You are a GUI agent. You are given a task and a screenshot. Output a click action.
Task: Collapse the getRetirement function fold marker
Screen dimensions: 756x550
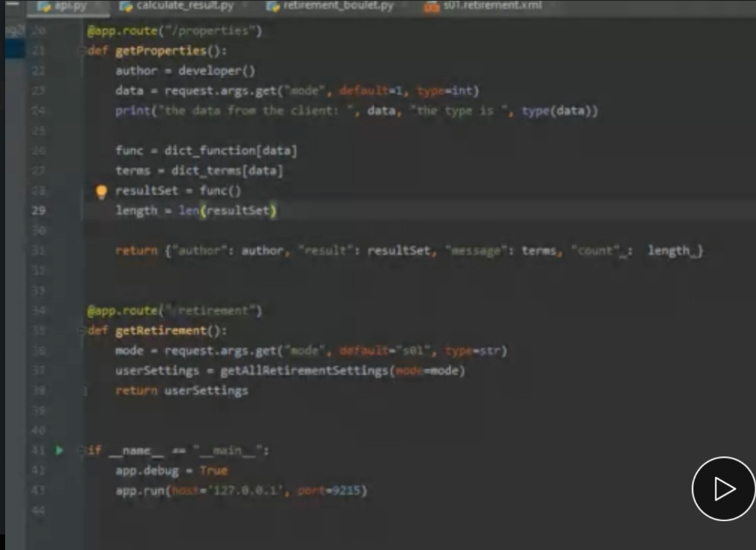point(81,331)
